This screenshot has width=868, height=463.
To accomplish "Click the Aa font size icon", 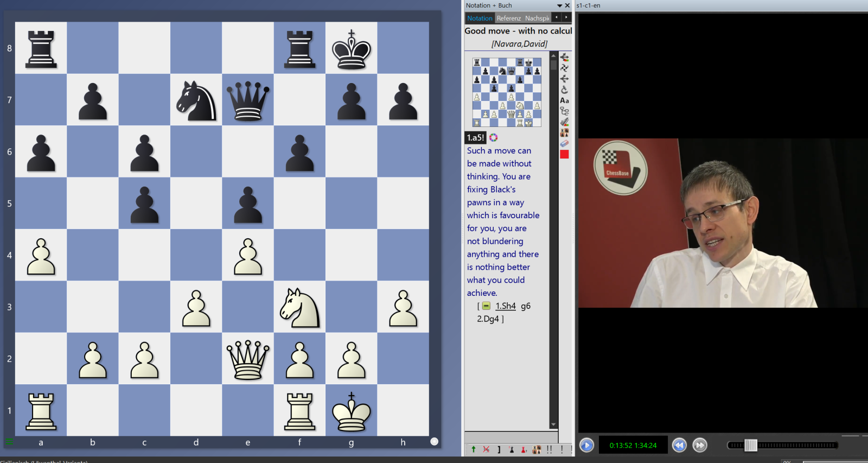I will coord(564,100).
